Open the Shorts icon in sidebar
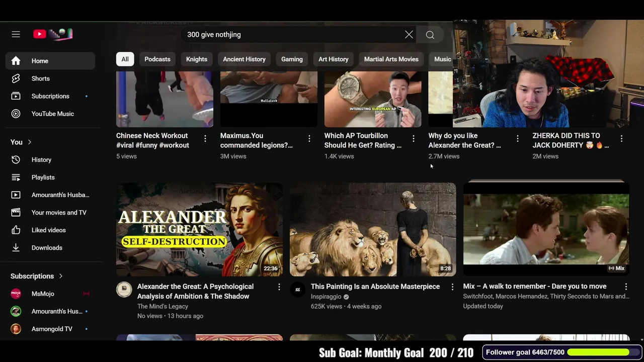 [16, 78]
